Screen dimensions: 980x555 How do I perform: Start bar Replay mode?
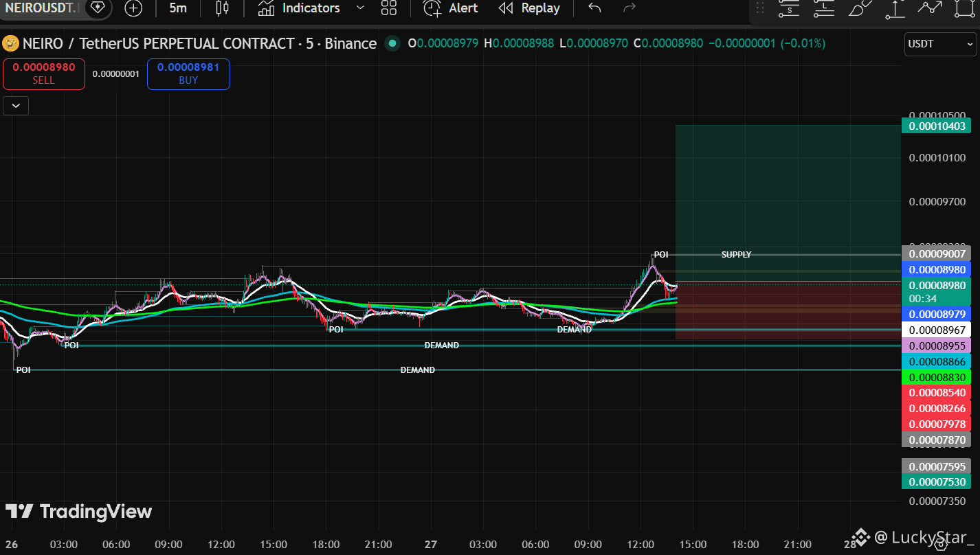pyautogui.click(x=529, y=8)
